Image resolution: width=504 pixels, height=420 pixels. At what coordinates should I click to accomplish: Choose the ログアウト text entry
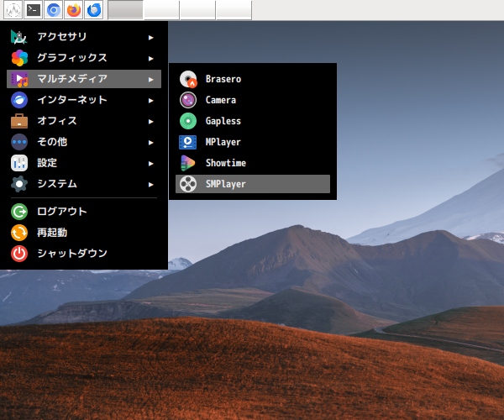pyautogui.click(x=61, y=212)
